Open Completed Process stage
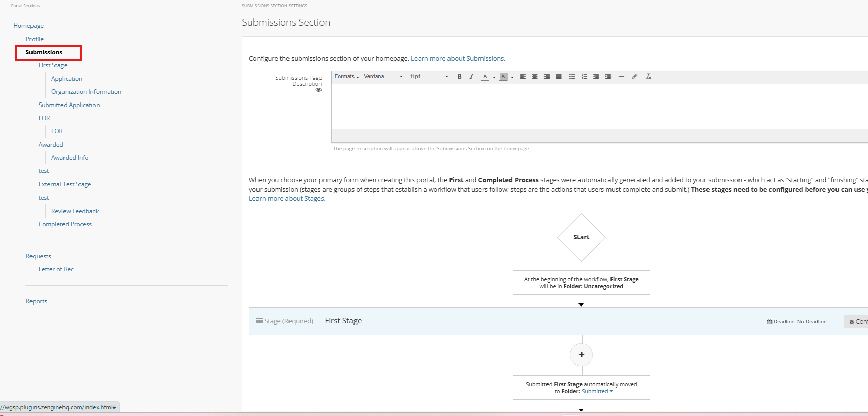The width and height of the screenshot is (868, 416). [x=65, y=224]
